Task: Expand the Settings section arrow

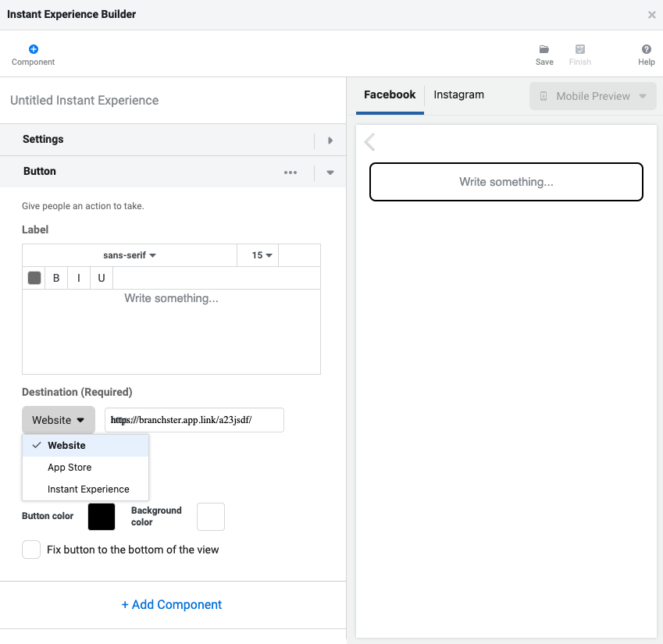Action: click(330, 141)
